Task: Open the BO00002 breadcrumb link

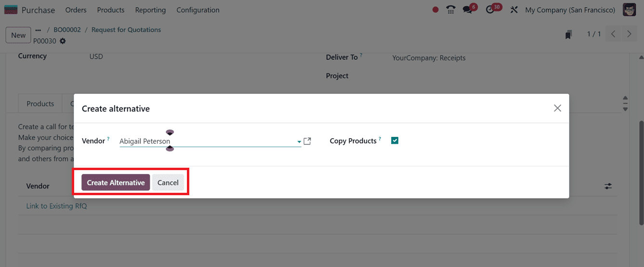Action: point(67,30)
